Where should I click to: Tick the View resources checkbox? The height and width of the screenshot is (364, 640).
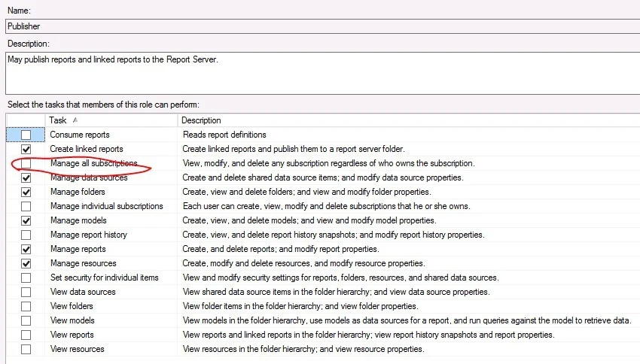click(26, 350)
